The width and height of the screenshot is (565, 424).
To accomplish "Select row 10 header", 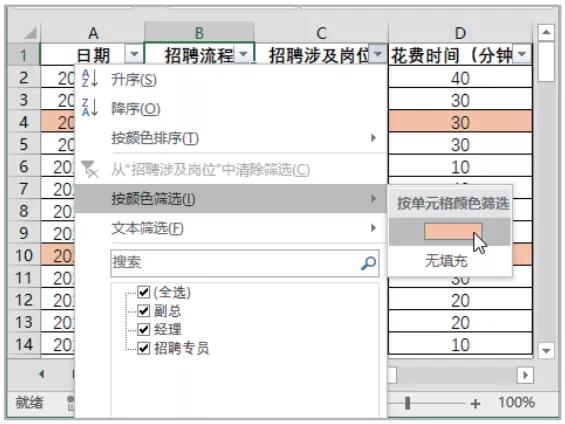I will [23, 255].
